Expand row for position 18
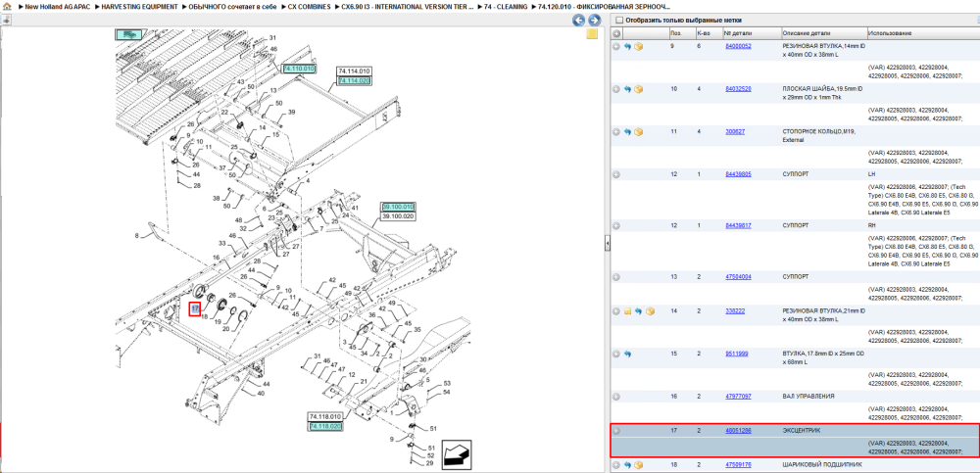The width and height of the screenshot is (980, 473). (616, 465)
